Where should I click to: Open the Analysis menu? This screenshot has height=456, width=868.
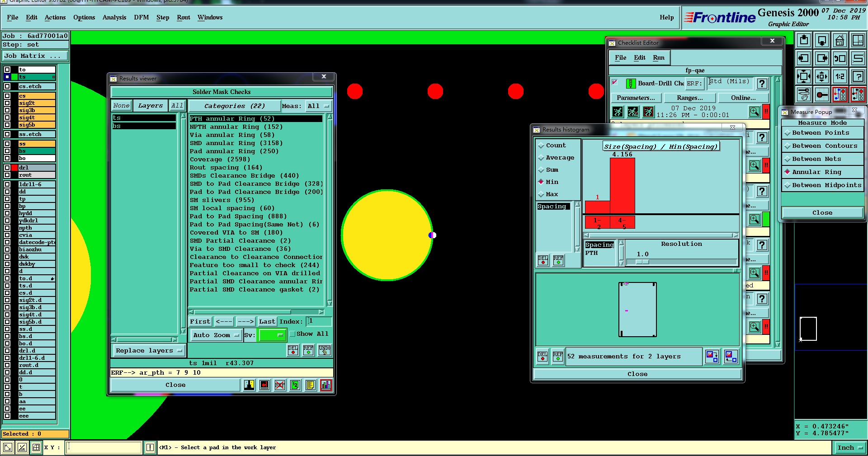(x=114, y=18)
